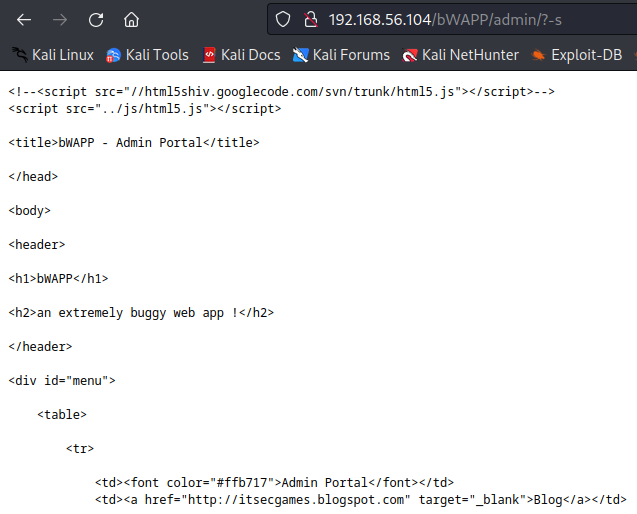
Task: Click the Exploit-DB orange bug favicon
Action: point(538,55)
